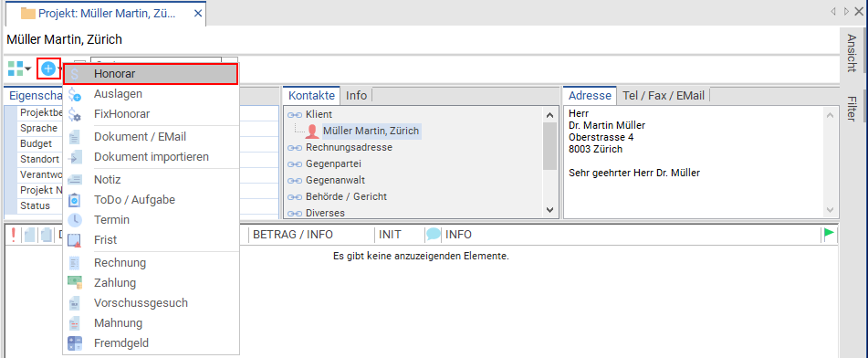Choose Auslagen from the add menu
Viewport: 868px width, 358px height.
click(151, 94)
